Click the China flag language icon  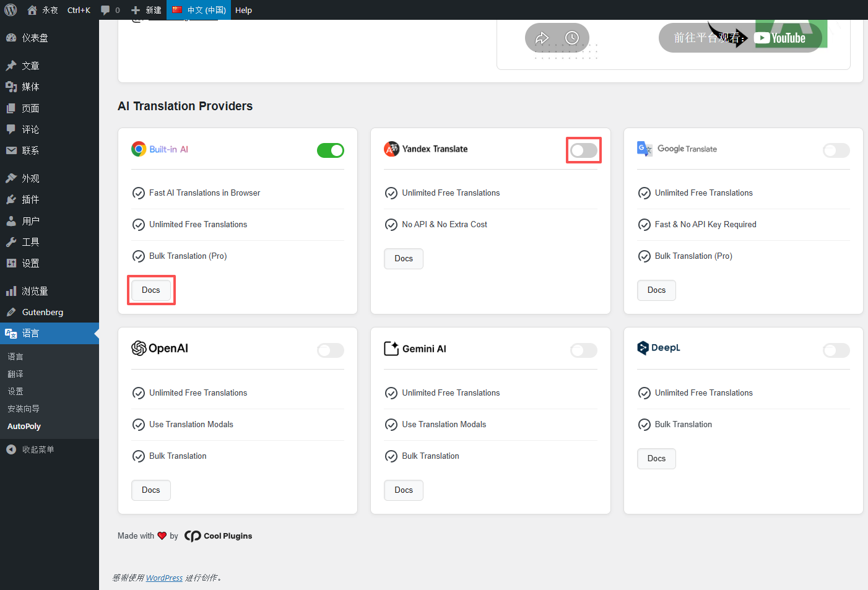point(177,9)
